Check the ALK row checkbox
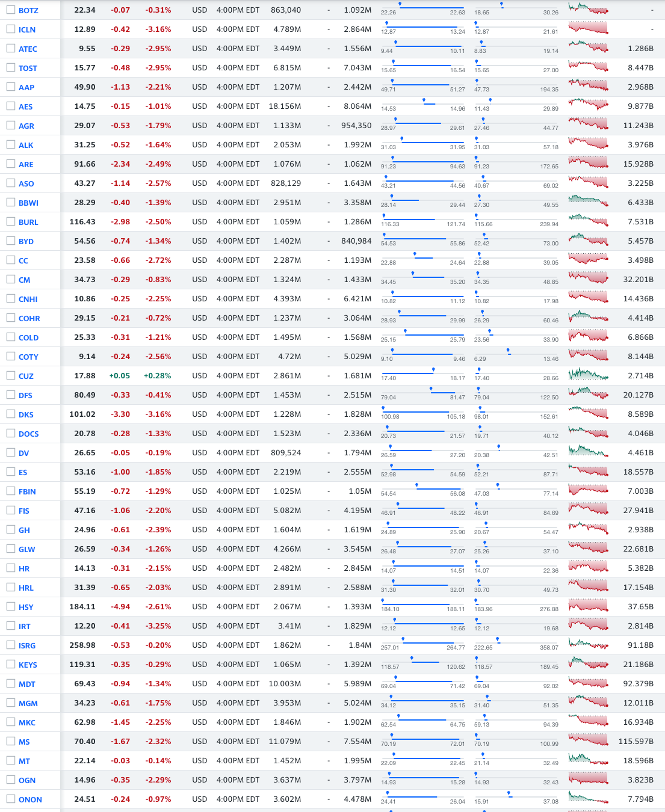The width and height of the screenshot is (665, 812). (x=11, y=145)
